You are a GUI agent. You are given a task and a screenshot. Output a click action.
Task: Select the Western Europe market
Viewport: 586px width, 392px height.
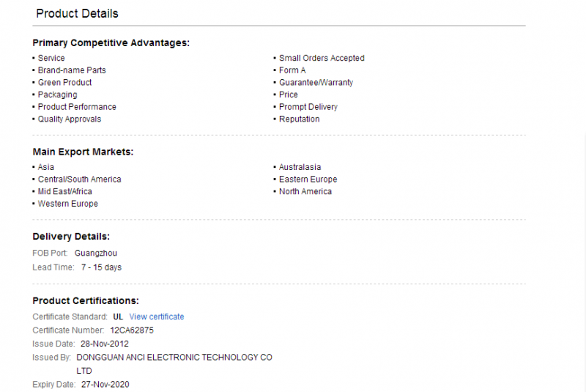[x=67, y=204]
